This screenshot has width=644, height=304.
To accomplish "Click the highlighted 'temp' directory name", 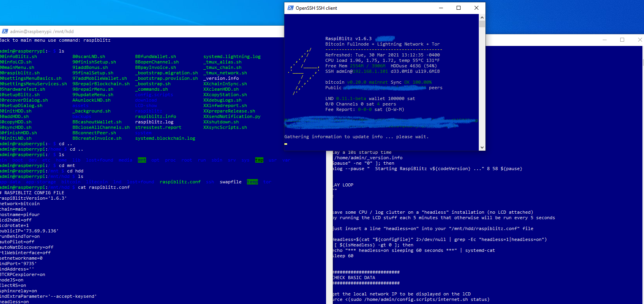I will pos(252,182).
